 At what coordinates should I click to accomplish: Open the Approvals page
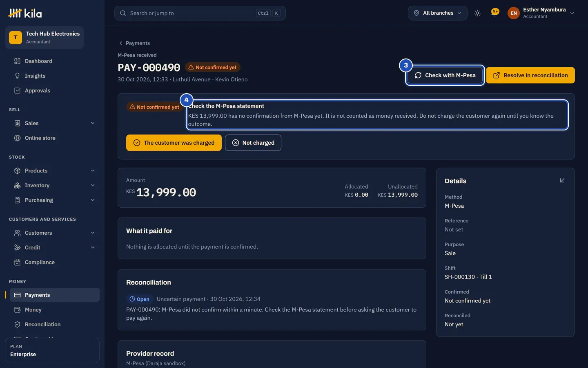55,90
